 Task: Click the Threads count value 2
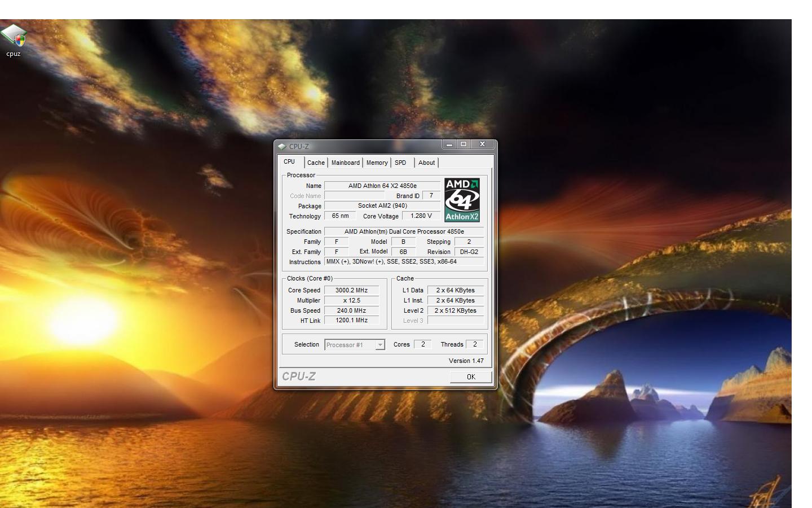(475, 344)
